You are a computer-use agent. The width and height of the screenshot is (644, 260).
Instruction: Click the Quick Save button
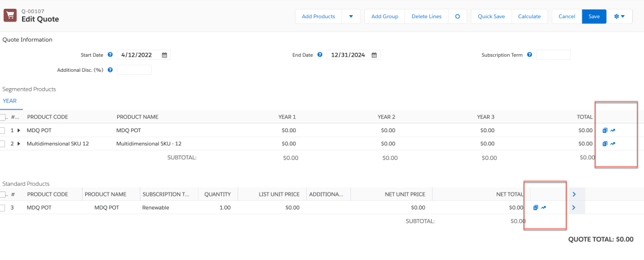(x=492, y=16)
